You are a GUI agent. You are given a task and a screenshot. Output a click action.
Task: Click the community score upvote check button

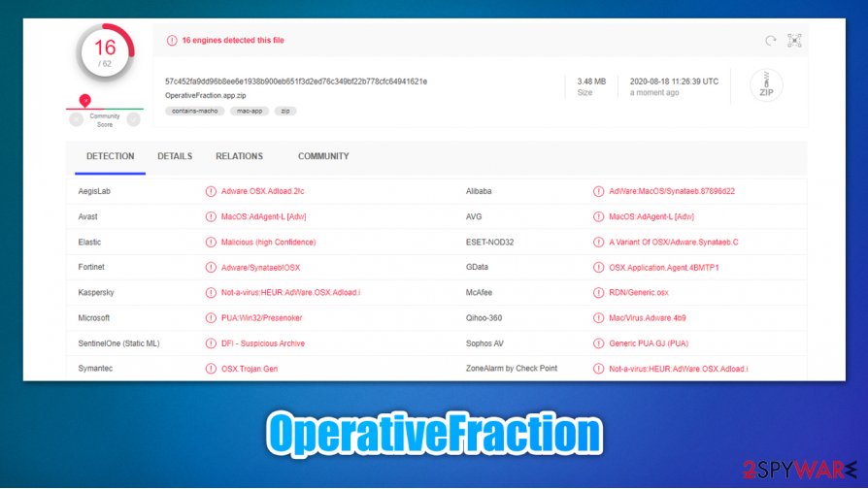[133, 119]
